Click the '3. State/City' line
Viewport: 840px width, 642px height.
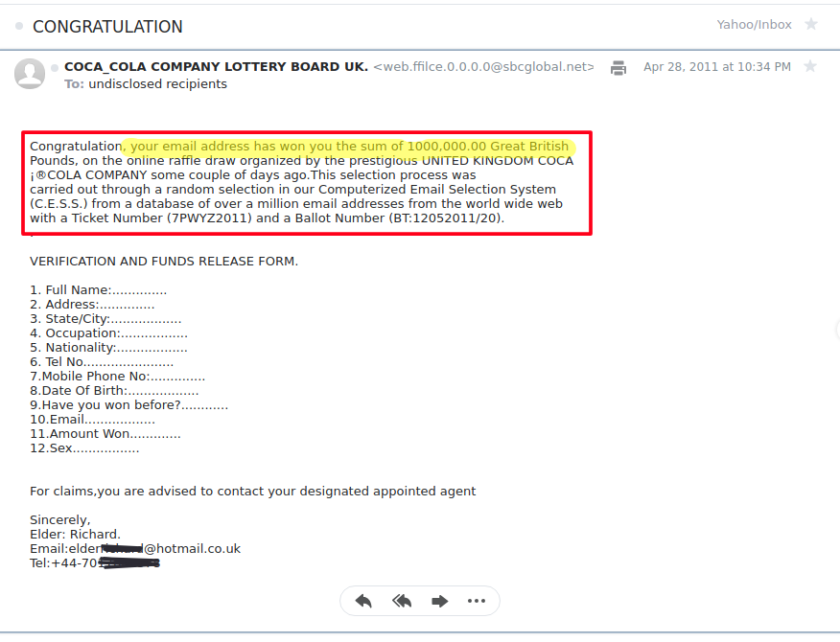(105, 319)
